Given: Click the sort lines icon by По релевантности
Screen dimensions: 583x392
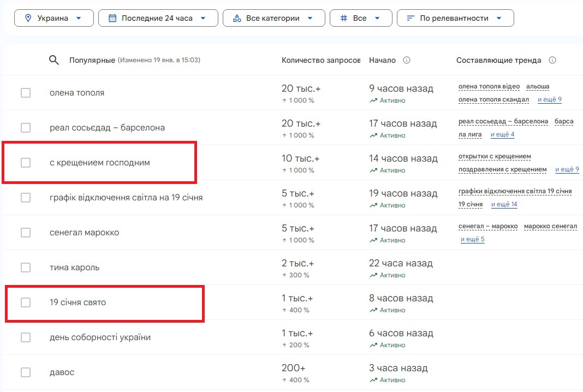Looking at the screenshot, I should [x=411, y=18].
